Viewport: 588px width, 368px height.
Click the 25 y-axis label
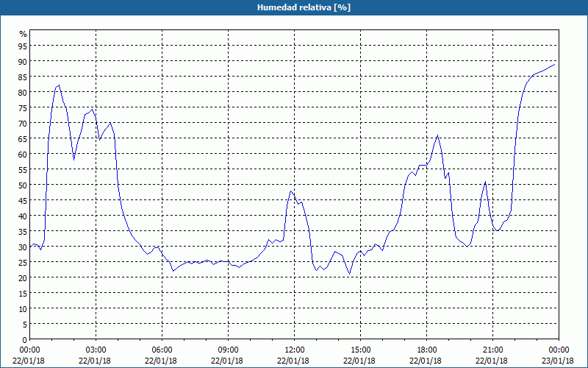[x=23, y=262]
